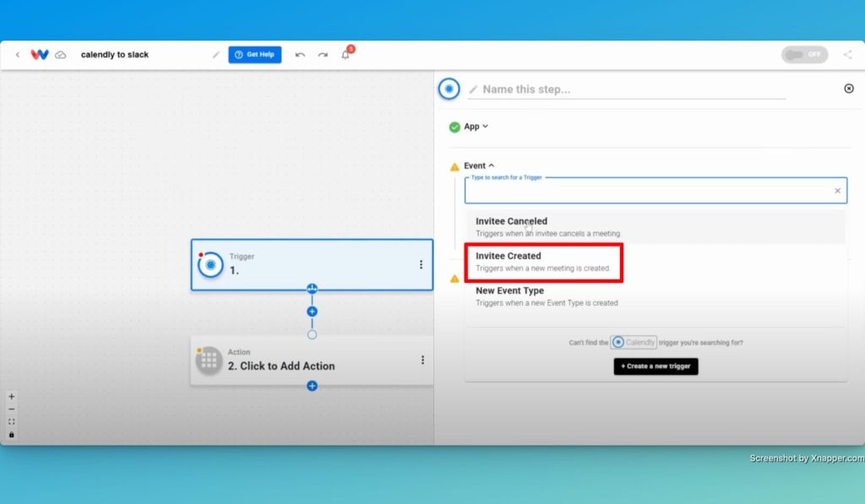Toggle the canvas lock
This screenshot has width=865, height=504.
pyautogui.click(x=12, y=435)
